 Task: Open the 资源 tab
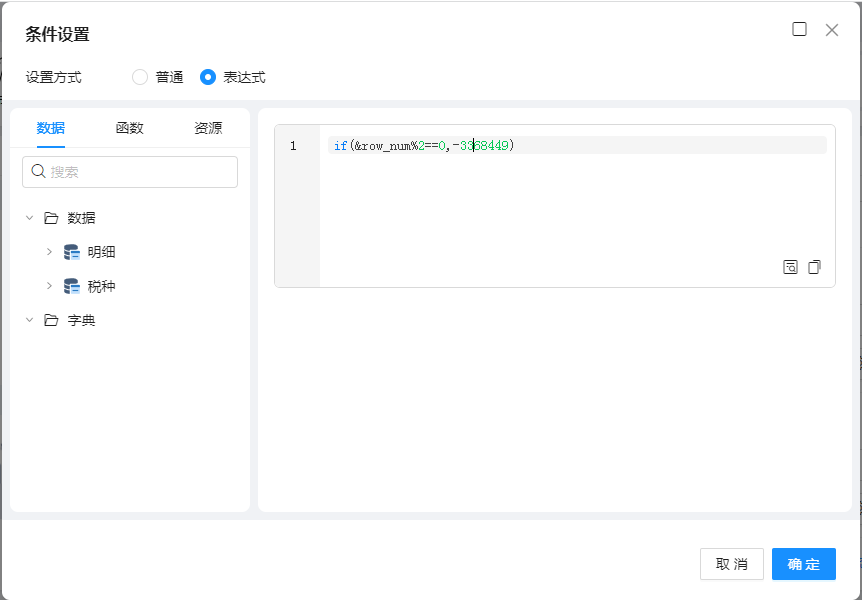pyautogui.click(x=208, y=128)
